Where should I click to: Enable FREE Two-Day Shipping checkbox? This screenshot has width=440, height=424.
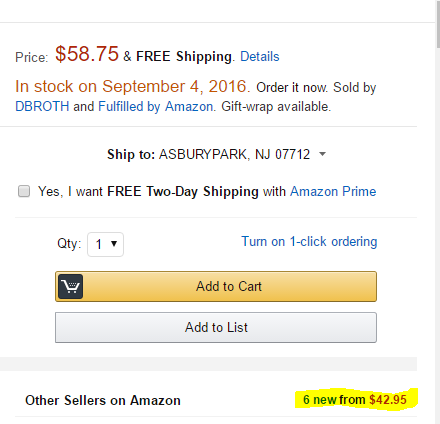point(24,191)
